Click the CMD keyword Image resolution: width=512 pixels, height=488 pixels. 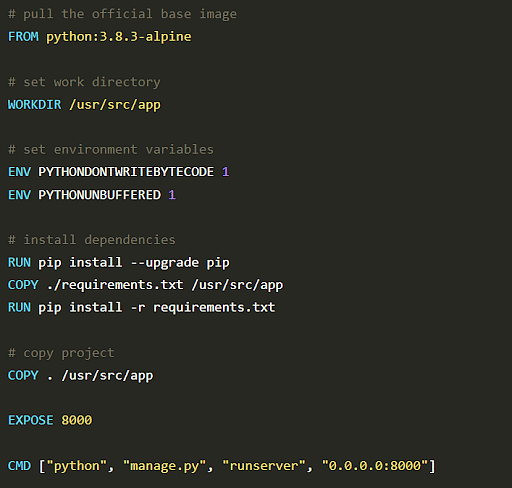point(19,466)
